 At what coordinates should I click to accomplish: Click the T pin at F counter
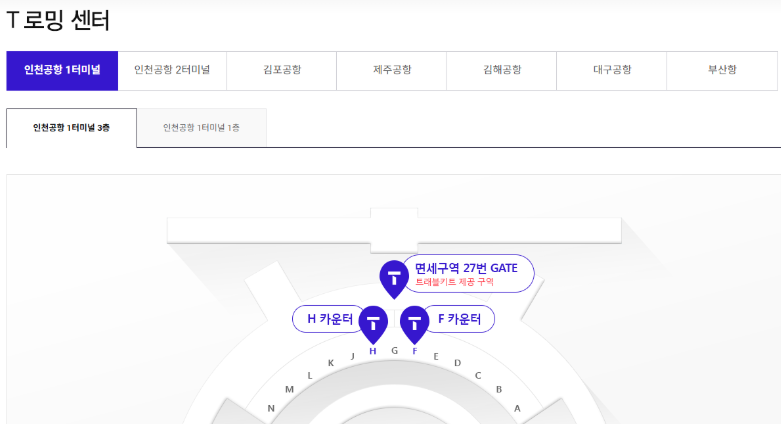point(414,324)
